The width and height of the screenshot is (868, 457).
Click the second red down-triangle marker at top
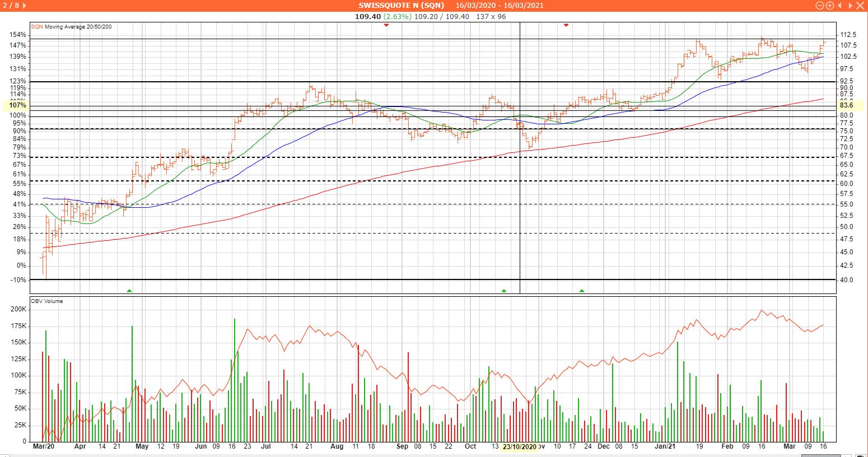click(x=566, y=25)
